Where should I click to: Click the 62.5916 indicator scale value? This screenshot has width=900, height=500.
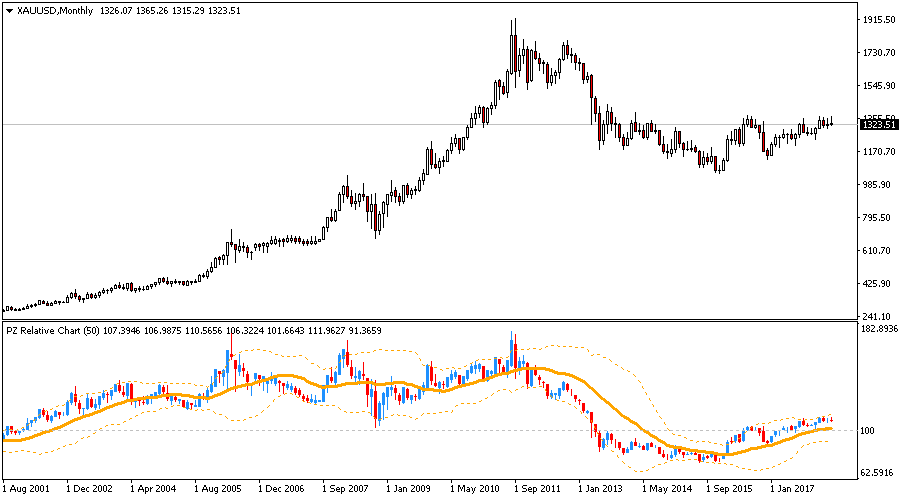tap(879, 471)
